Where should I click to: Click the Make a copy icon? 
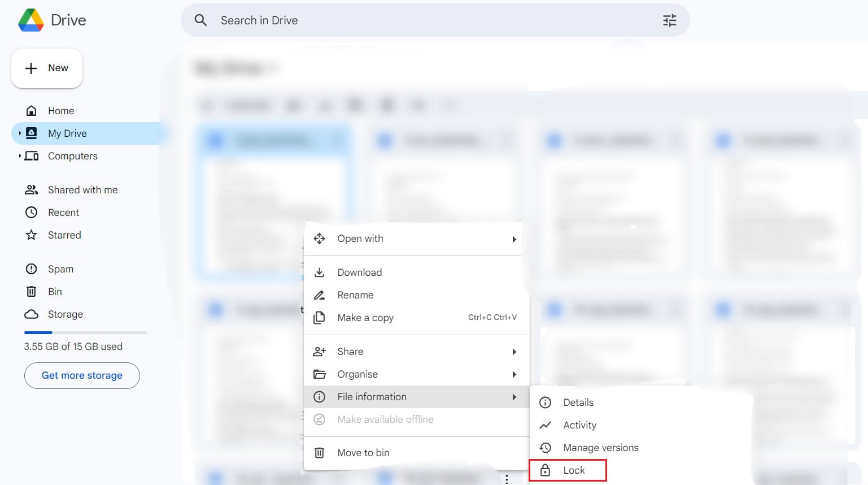320,317
